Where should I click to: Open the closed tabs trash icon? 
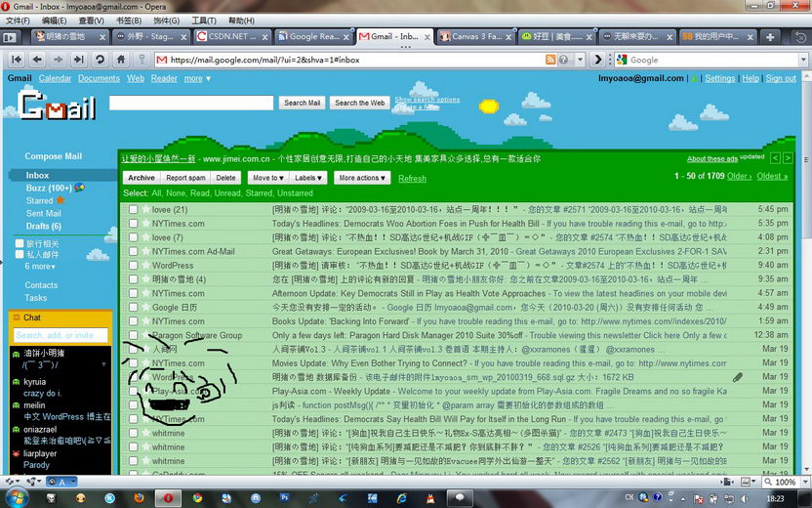pyautogui.click(x=800, y=37)
